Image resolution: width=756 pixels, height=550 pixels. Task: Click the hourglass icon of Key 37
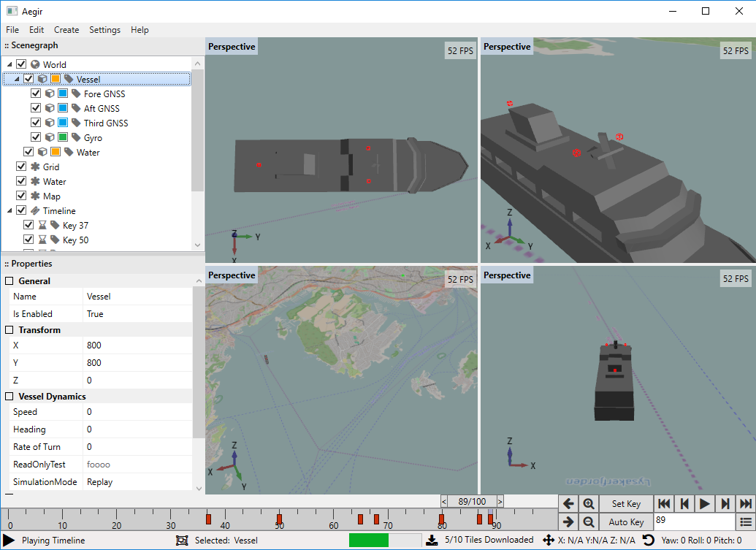(x=42, y=226)
